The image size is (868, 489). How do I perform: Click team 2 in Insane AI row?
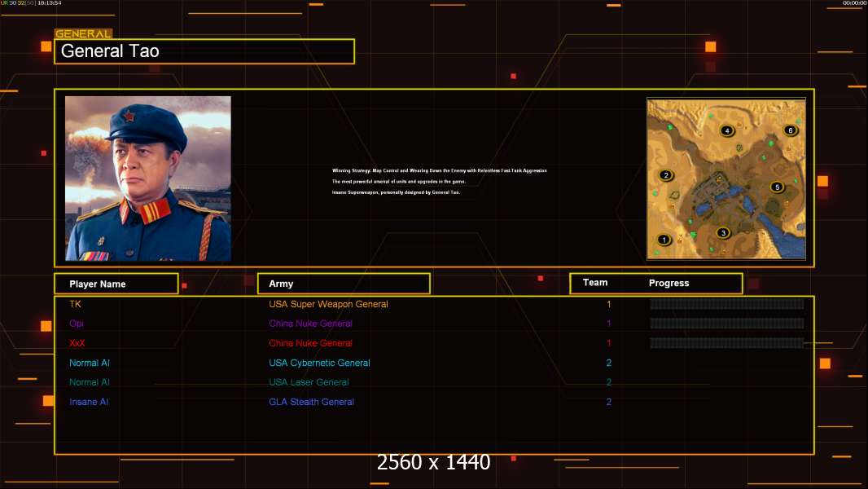[x=608, y=402]
